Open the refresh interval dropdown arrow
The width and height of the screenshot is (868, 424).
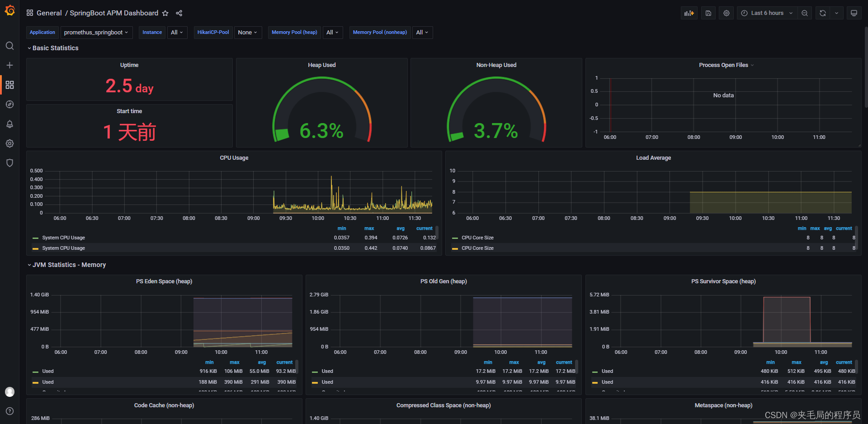pos(837,13)
